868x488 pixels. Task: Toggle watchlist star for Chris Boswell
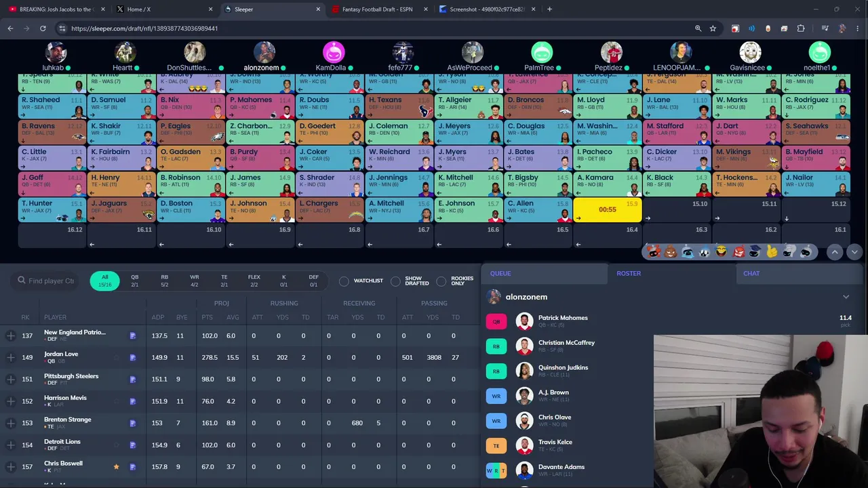click(116, 466)
